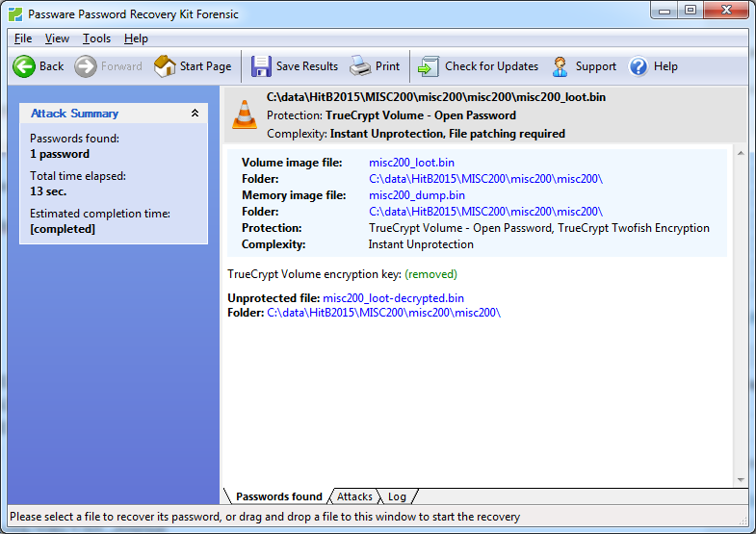
Task: Select the Passwords found tab
Action: pos(279,496)
